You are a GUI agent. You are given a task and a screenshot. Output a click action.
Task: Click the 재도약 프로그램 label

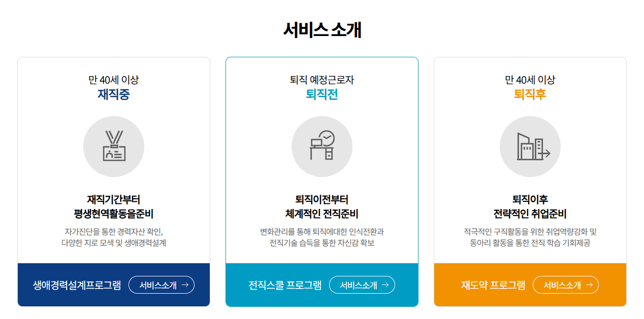pyautogui.click(x=493, y=285)
